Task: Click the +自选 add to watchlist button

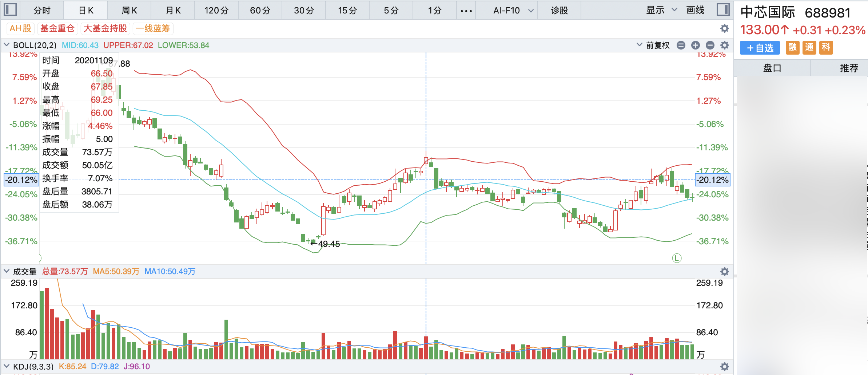Action: (x=760, y=48)
